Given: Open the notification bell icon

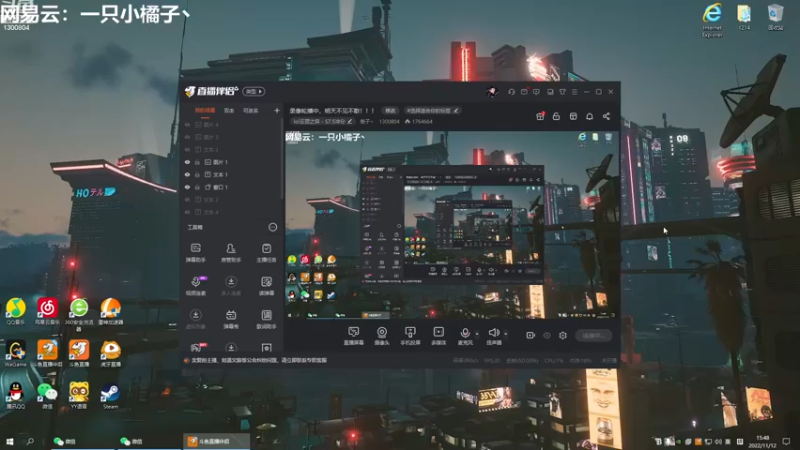Looking at the screenshot, I should (589, 116).
